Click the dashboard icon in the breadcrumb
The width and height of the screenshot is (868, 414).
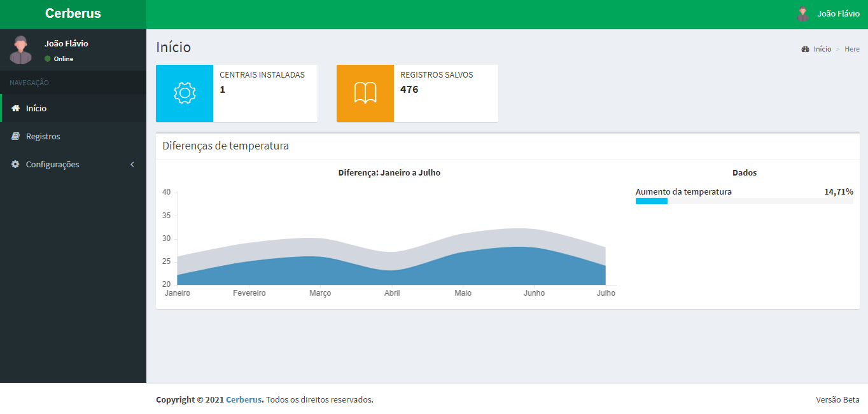pos(805,50)
